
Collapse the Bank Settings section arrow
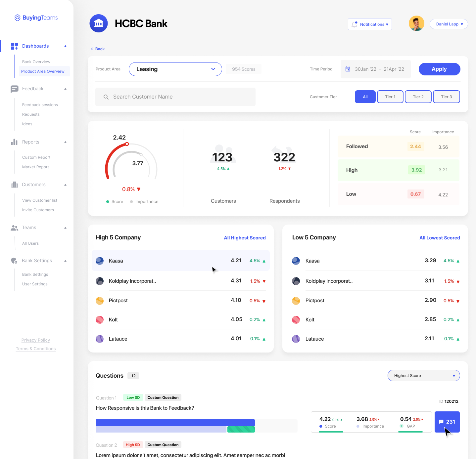click(66, 261)
